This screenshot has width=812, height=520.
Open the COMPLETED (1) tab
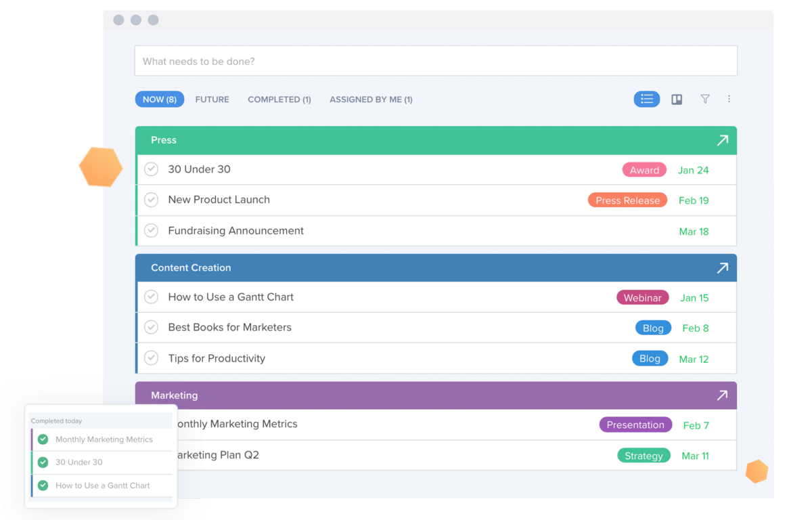point(279,100)
